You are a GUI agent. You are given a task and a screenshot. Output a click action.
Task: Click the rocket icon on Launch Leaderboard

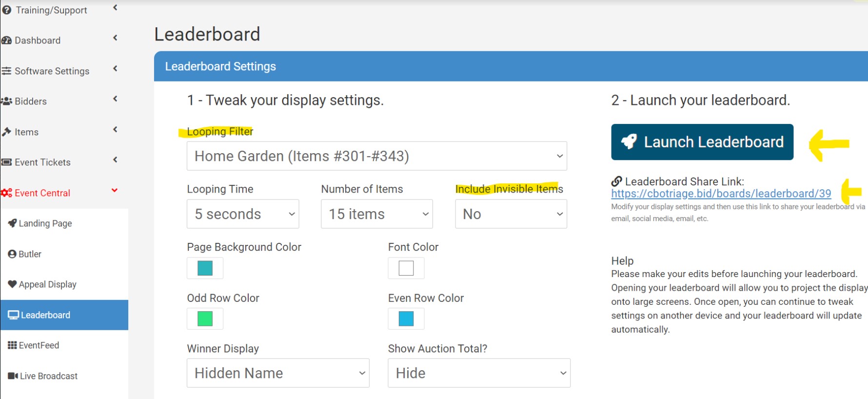pyautogui.click(x=629, y=142)
